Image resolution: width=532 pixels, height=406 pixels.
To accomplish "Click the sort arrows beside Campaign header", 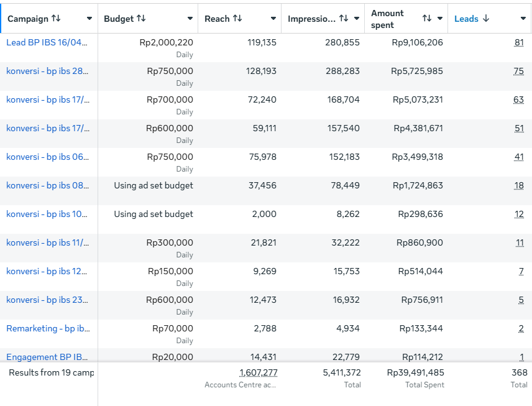I will pyautogui.click(x=56, y=19).
